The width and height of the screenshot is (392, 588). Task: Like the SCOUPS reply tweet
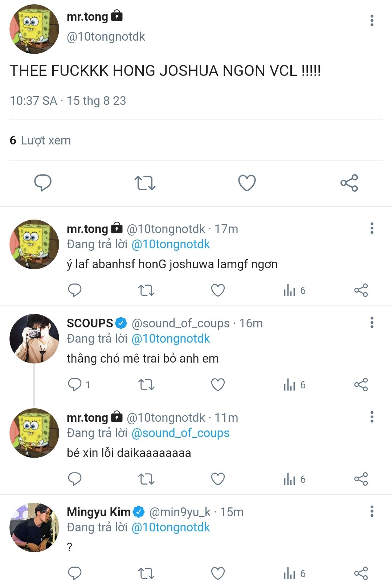[x=218, y=385]
